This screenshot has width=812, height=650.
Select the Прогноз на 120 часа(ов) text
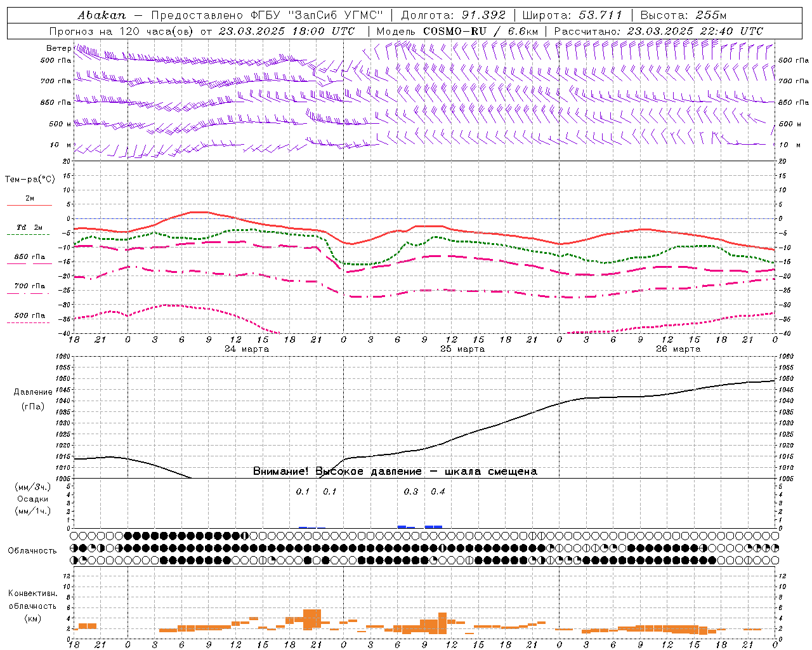click(122, 31)
